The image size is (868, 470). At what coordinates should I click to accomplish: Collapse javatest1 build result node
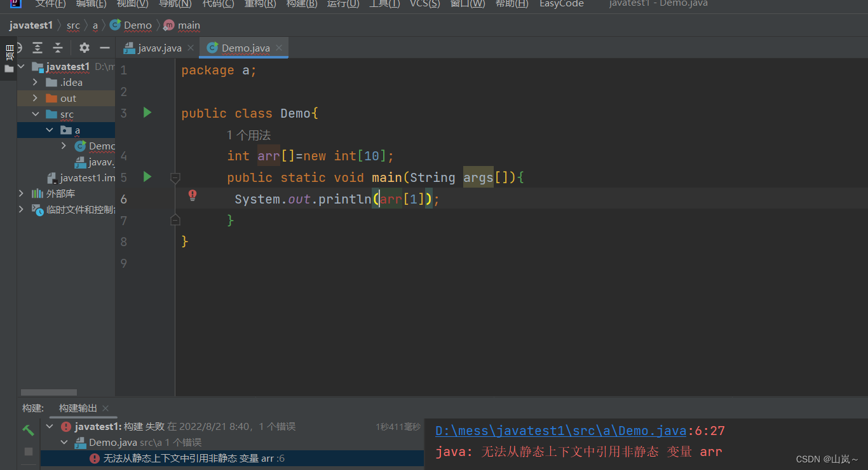pyautogui.click(x=50, y=427)
